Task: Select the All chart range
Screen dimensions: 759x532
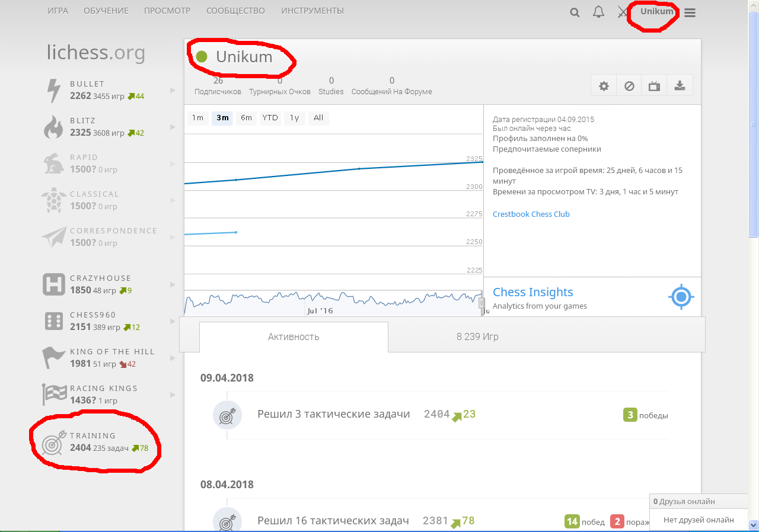Action: 318,118
